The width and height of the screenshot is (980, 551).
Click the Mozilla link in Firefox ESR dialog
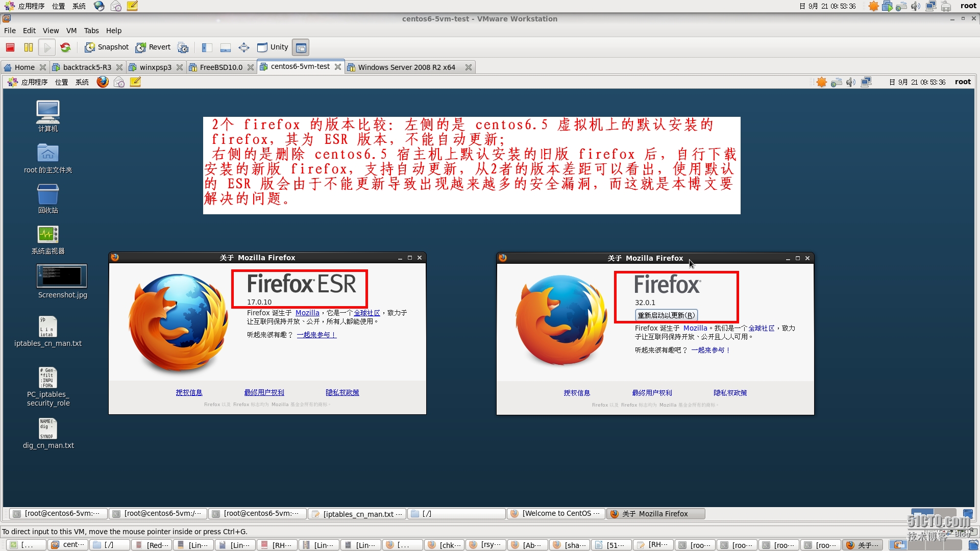point(307,313)
